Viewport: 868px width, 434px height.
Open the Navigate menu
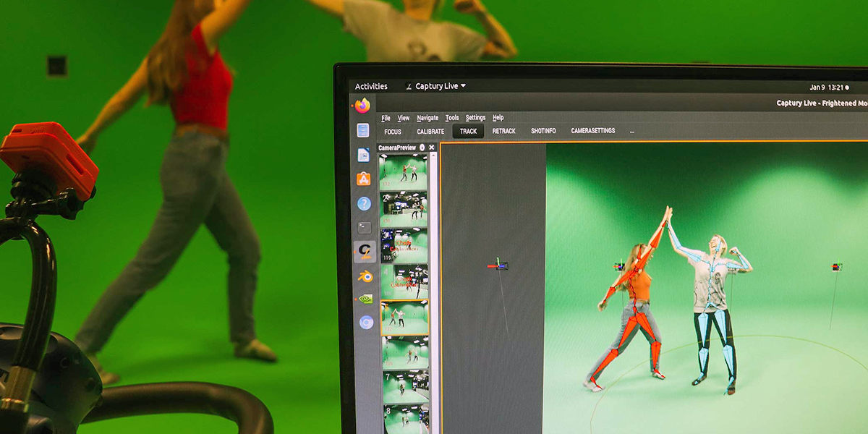coord(427,118)
